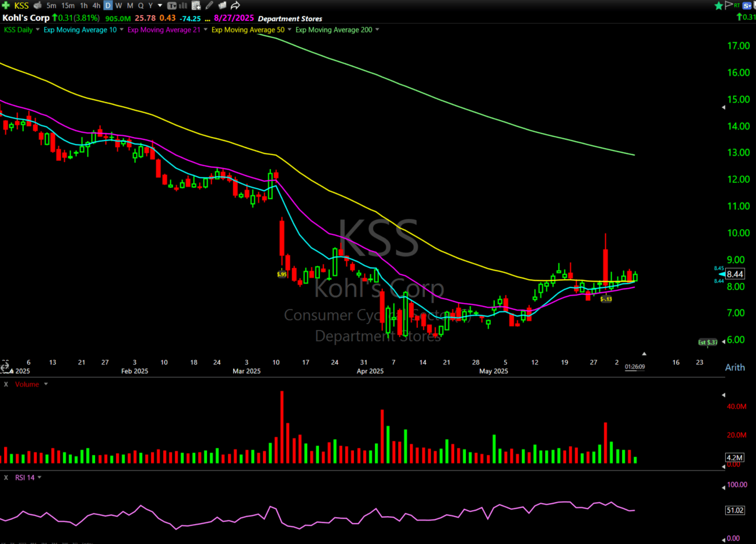This screenshot has width=756, height=544.
Task: Click the yellow ellipsis in header
Action: (208, 19)
